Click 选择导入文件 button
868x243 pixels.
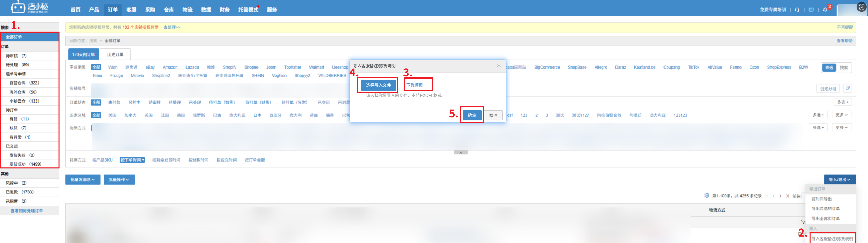click(378, 85)
